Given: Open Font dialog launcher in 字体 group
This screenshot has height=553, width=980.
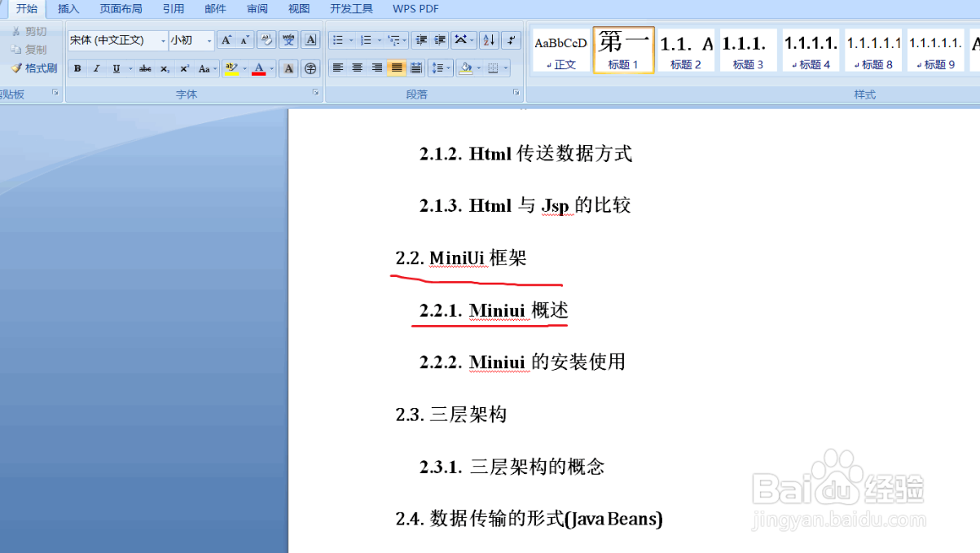Looking at the screenshot, I should tap(315, 94).
